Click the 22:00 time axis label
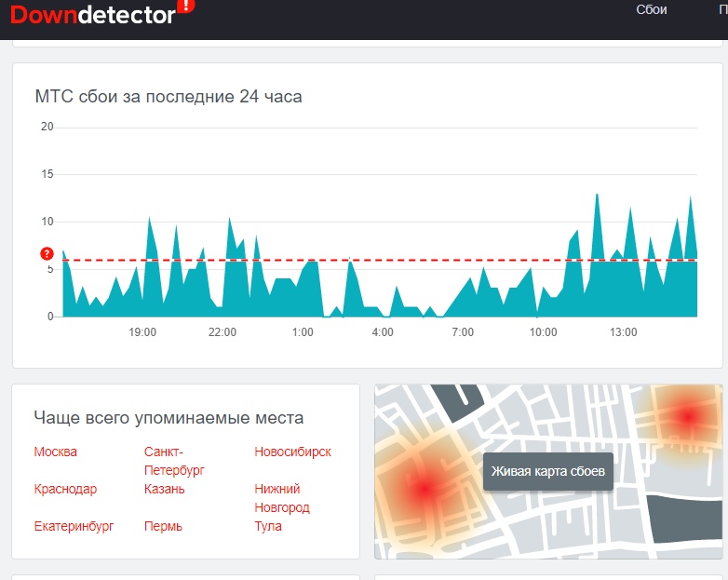 tap(222, 332)
